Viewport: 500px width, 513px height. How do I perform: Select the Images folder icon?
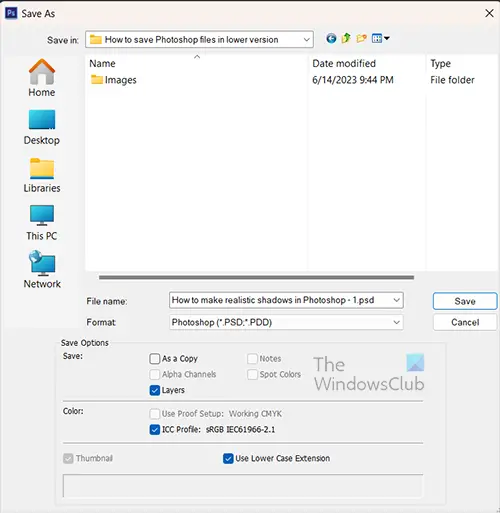pos(97,80)
